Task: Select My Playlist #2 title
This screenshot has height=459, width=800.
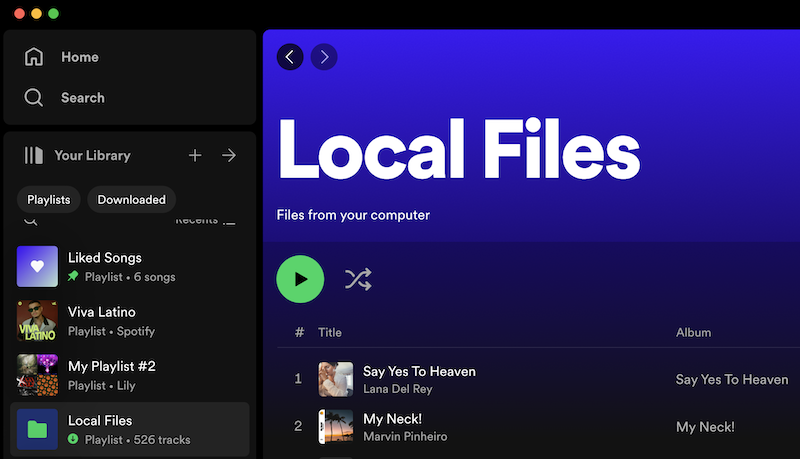Action: (x=112, y=366)
